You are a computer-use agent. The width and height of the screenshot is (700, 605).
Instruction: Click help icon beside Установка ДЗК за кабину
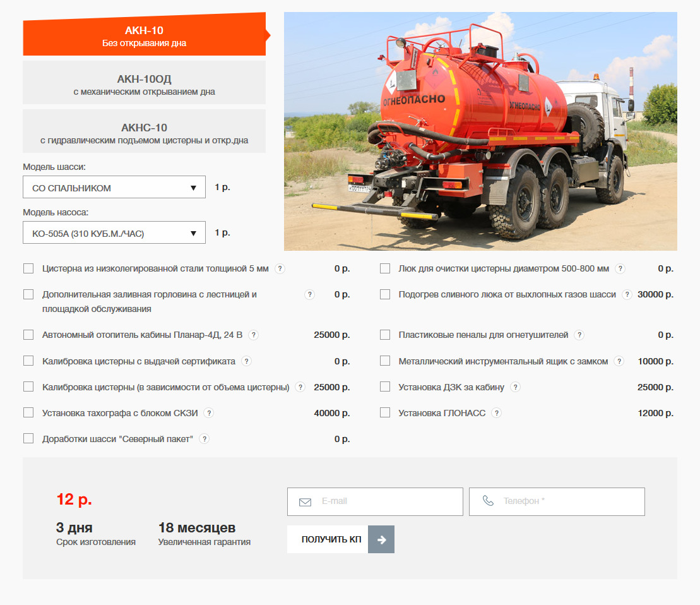(515, 387)
